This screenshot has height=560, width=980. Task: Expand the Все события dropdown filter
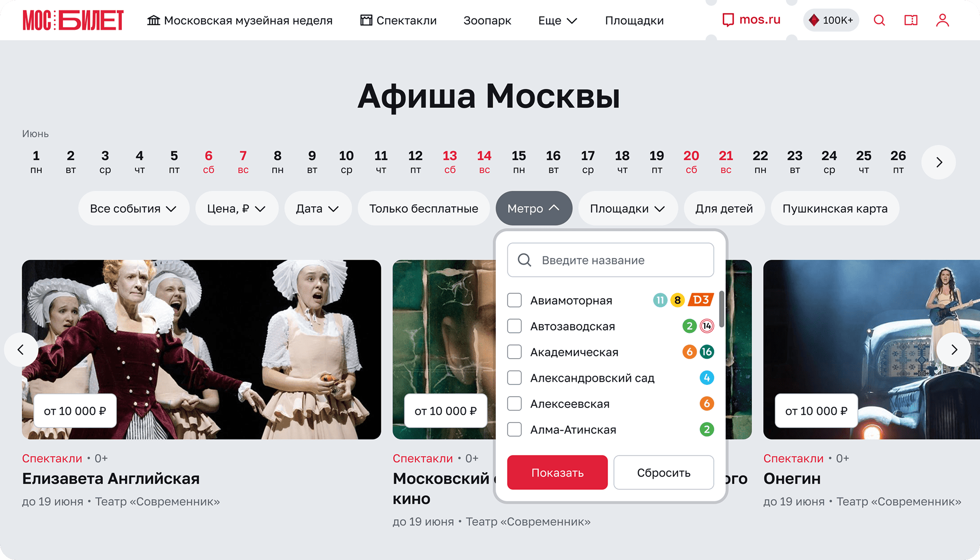tap(133, 208)
